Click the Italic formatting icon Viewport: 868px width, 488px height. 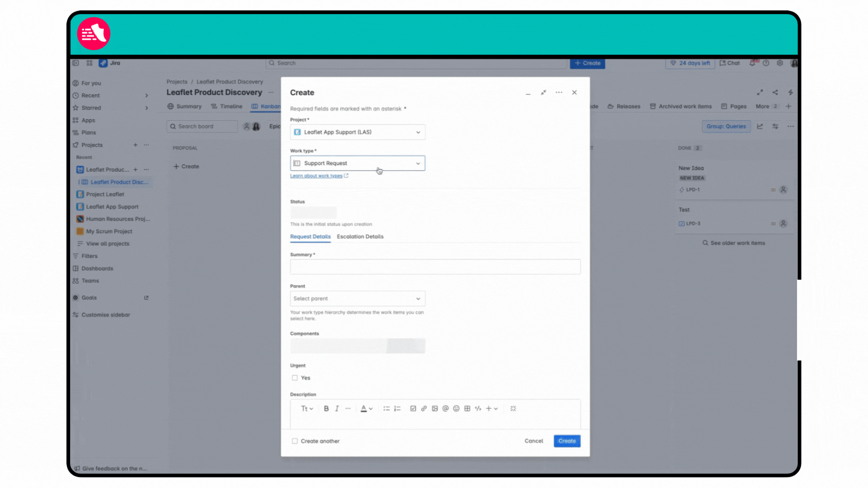click(337, 408)
